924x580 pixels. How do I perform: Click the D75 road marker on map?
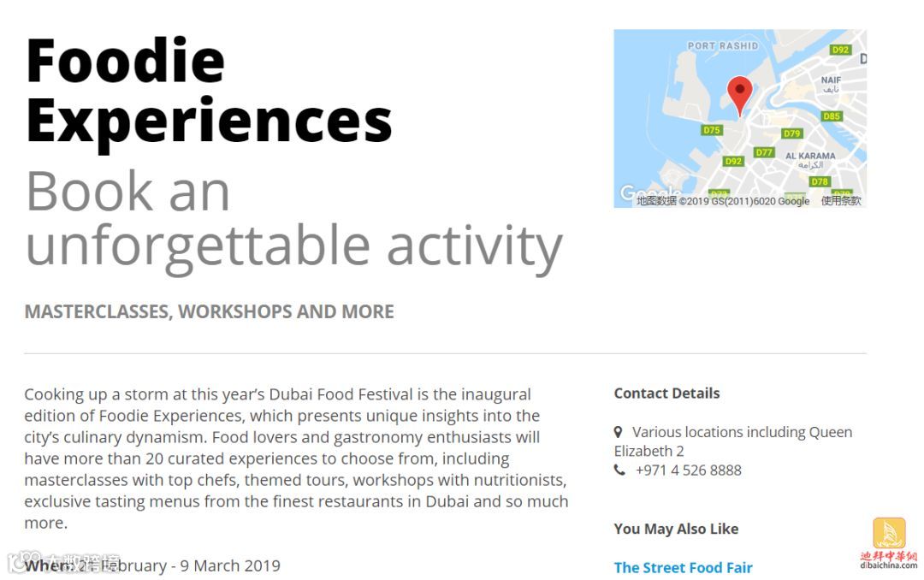tap(712, 130)
